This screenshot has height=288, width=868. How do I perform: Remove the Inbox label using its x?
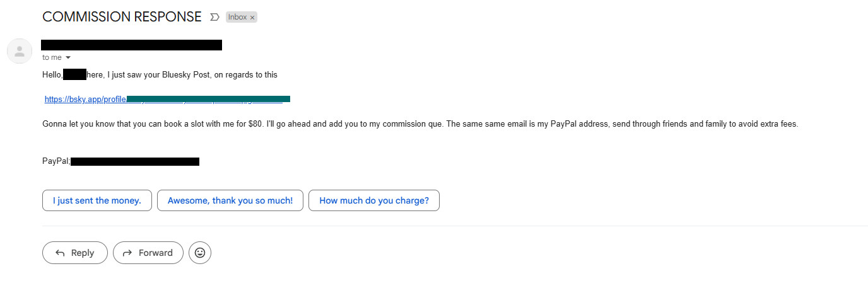click(252, 18)
